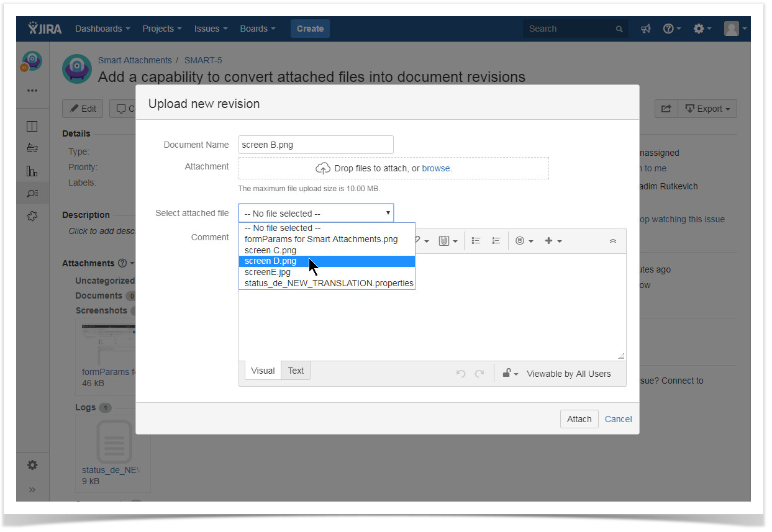Image resolution: width=772 pixels, height=532 pixels.
Task: Click the numbered list icon in comment toolbar
Action: [x=496, y=241]
